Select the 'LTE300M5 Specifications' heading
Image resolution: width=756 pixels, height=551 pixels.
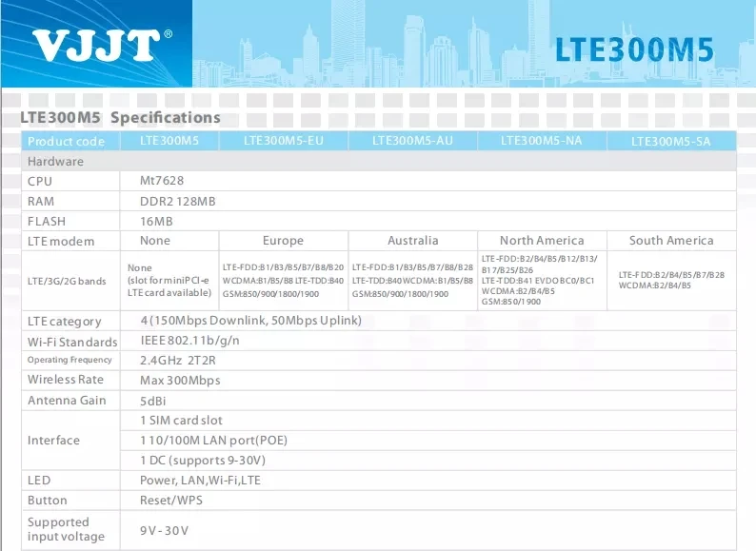(120, 117)
